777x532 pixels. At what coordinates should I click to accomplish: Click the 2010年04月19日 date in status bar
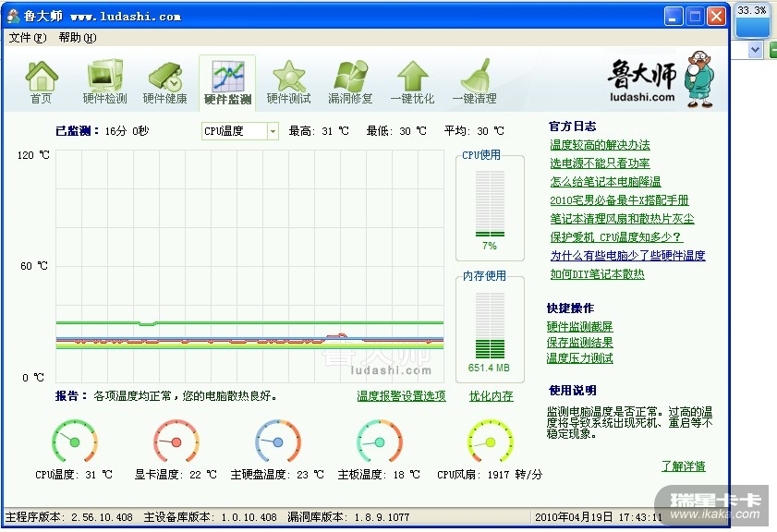[574, 517]
